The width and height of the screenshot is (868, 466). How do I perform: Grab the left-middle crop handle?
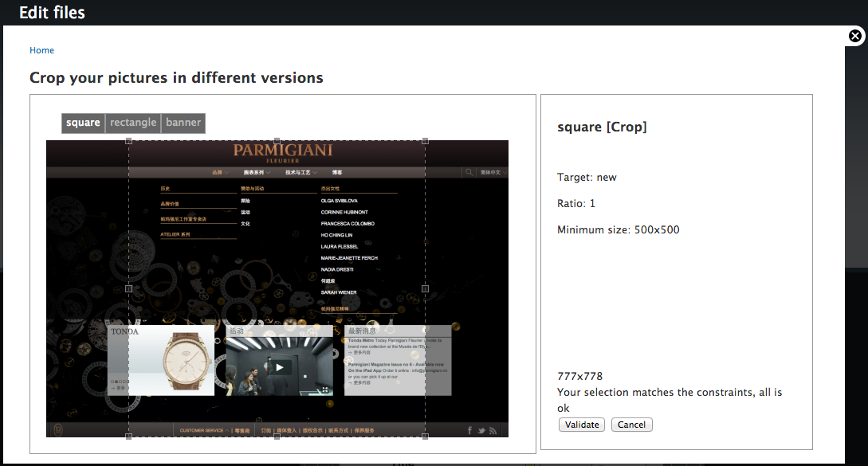coord(129,289)
